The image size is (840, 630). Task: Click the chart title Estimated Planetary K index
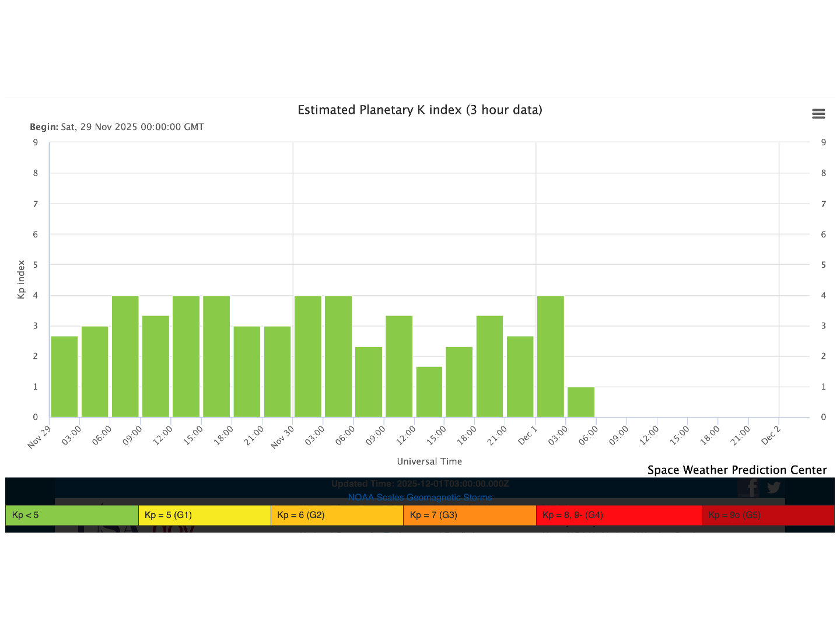(x=419, y=110)
